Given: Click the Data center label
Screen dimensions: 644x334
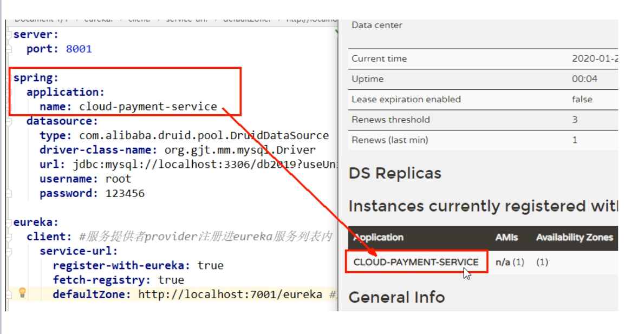Looking at the screenshot, I should 376,25.
